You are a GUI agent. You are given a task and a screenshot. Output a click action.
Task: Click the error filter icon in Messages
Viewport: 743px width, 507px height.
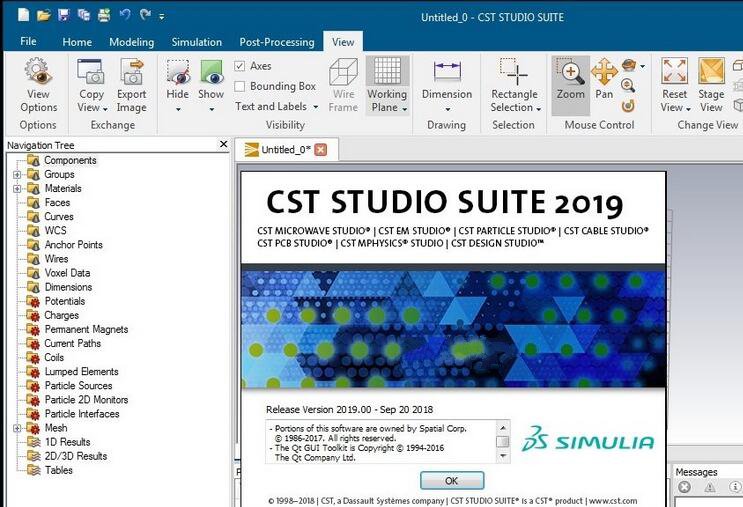click(684, 487)
